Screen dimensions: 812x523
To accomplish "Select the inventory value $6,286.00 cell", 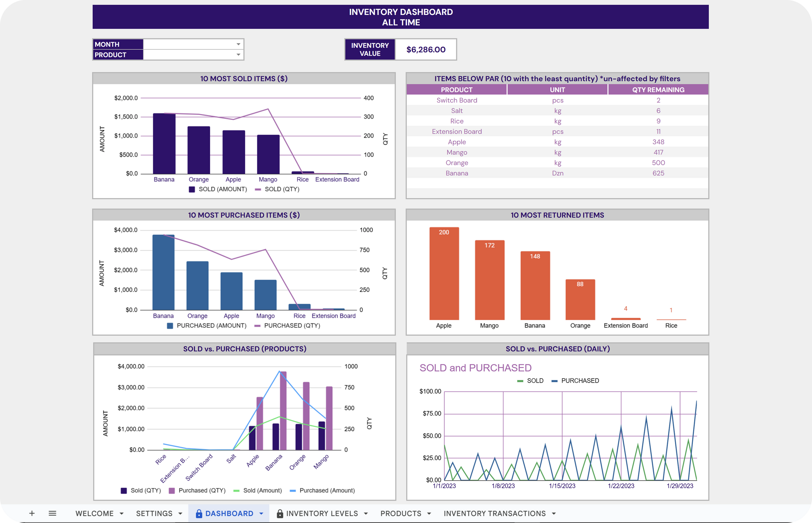I will coord(426,50).
